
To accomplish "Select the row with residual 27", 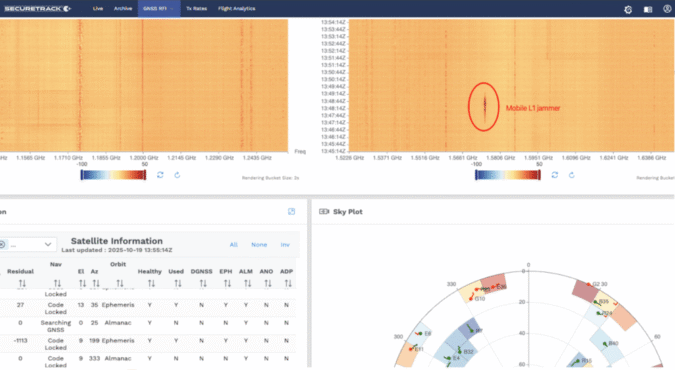I will 148,308.
